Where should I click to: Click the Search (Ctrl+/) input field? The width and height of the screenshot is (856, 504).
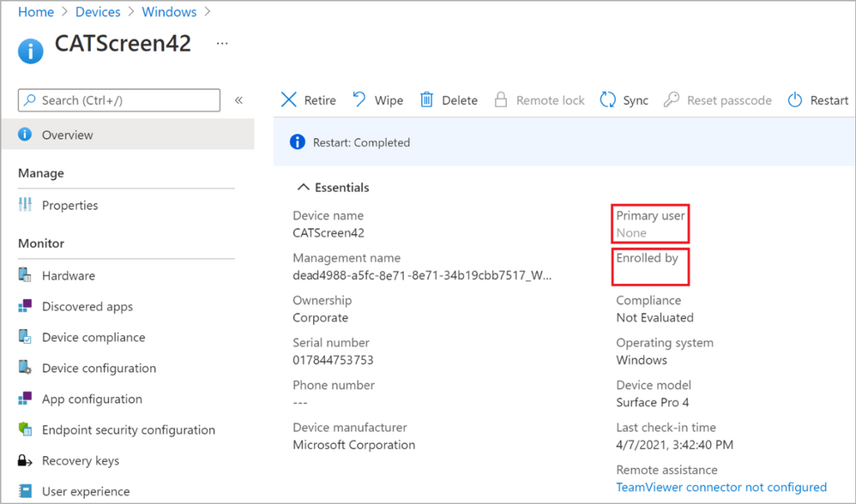(119, 100)
